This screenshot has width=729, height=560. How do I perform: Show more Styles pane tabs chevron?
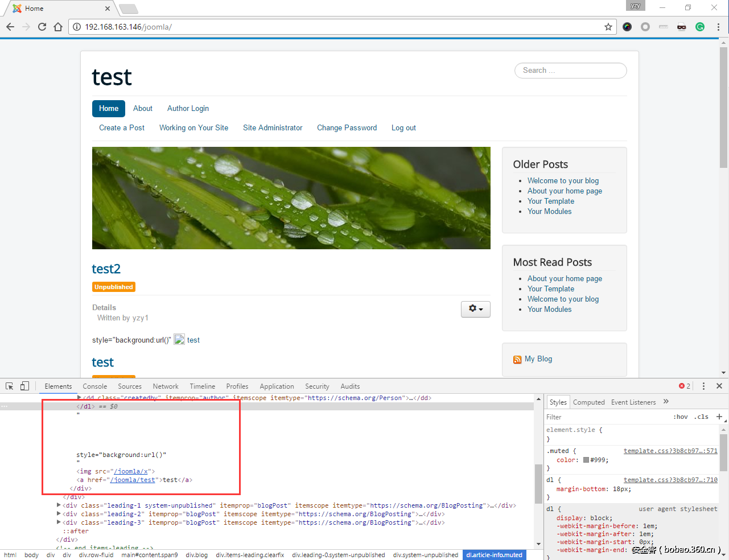[x=666, y=402]
